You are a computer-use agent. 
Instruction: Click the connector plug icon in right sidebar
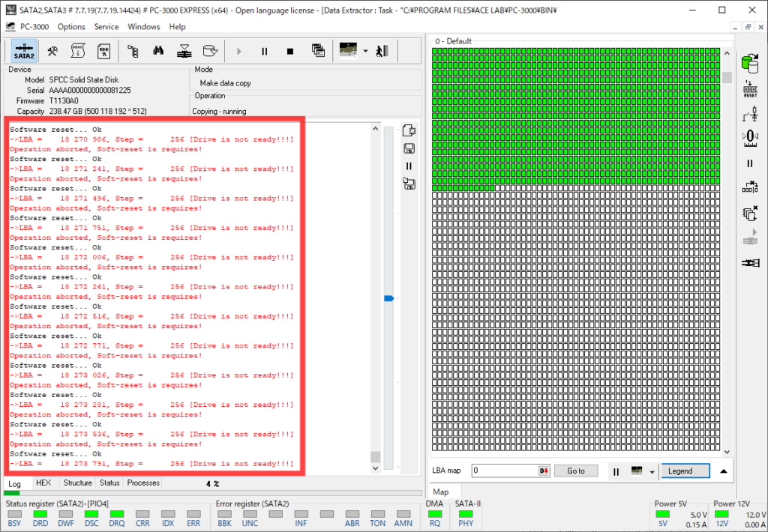(750, 263)
